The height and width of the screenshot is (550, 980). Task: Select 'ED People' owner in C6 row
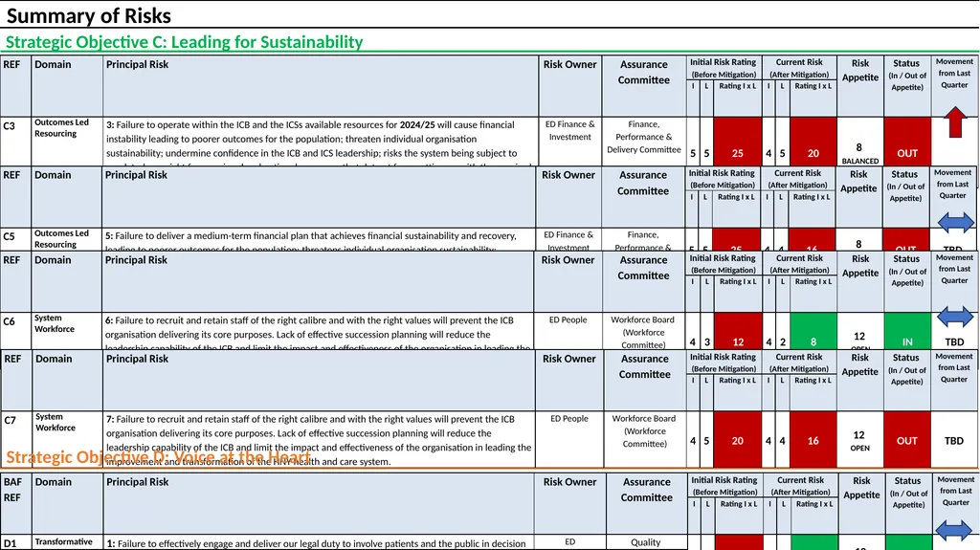point(568,320)
